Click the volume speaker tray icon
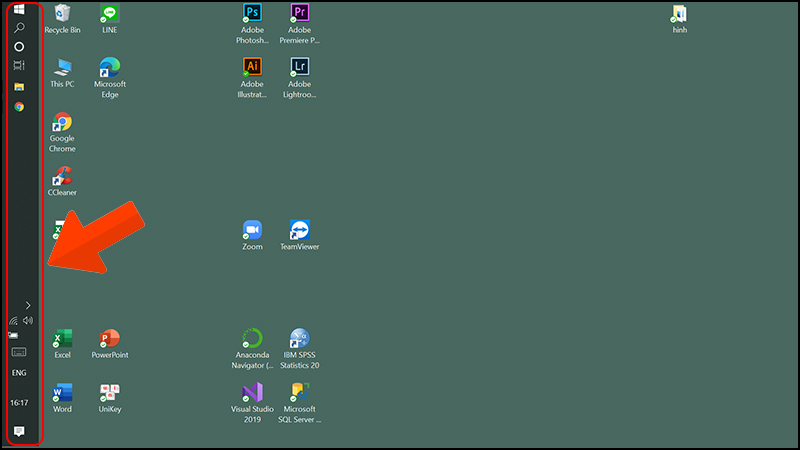 (28, 321)
